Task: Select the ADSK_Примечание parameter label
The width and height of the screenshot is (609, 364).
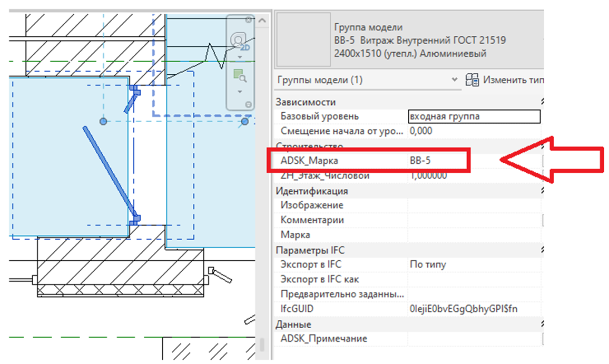Action: pos(323,338)
